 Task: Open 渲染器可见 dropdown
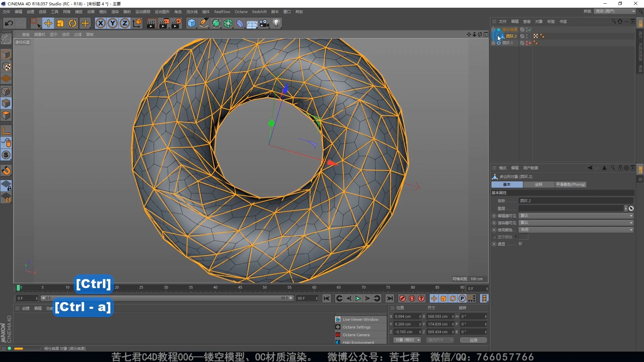(576, 223)
